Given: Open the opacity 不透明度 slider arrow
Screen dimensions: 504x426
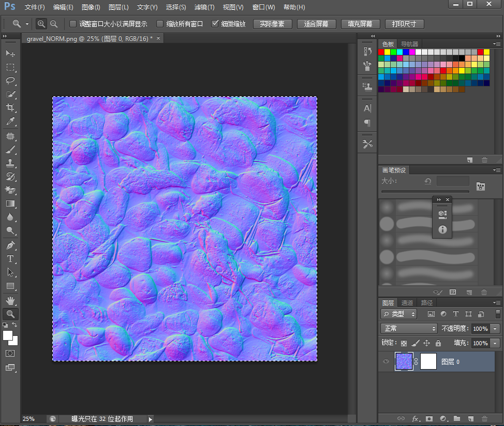Looking at the screenshot, I should click(495, 329).
